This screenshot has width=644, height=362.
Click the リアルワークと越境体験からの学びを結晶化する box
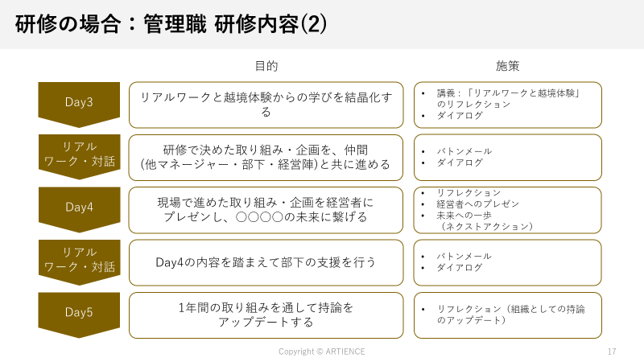266,105
